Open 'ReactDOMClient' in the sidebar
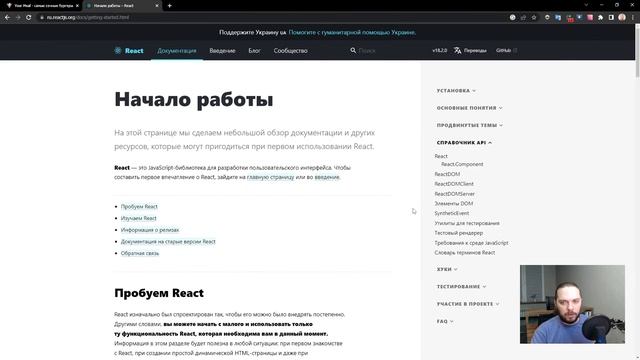The height and width of the screenshot is (360, 640). coord(454,184)
